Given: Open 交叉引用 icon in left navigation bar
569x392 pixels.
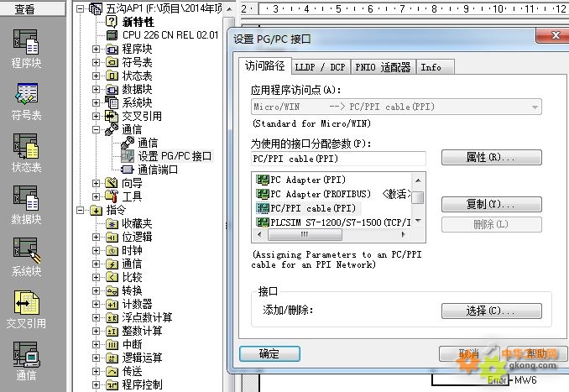Looking at the screenshot, I should click(x=26, y=302).
